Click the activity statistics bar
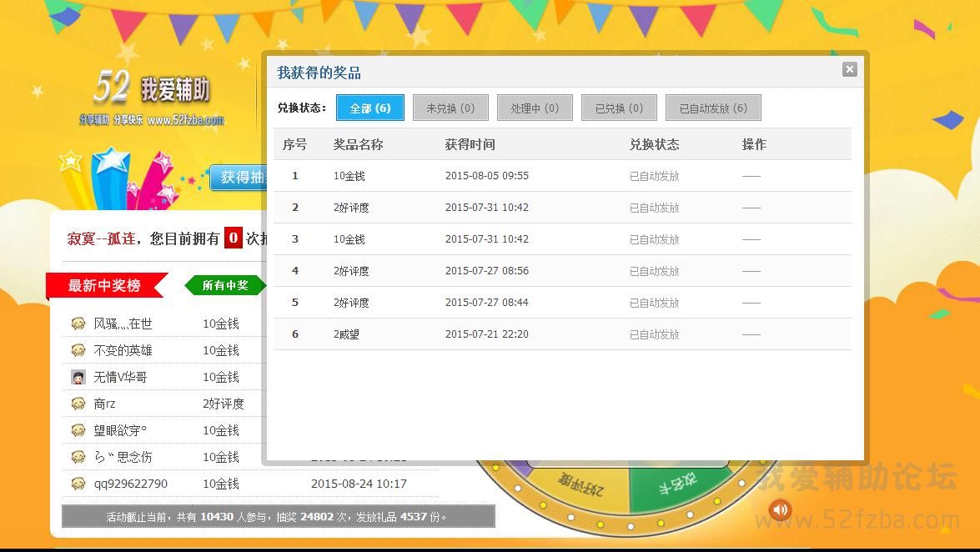The image size is (980, 552). click(278, 516)
